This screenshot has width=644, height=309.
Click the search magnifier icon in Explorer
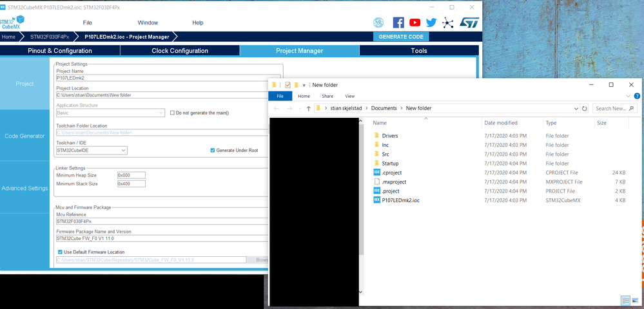630,108
